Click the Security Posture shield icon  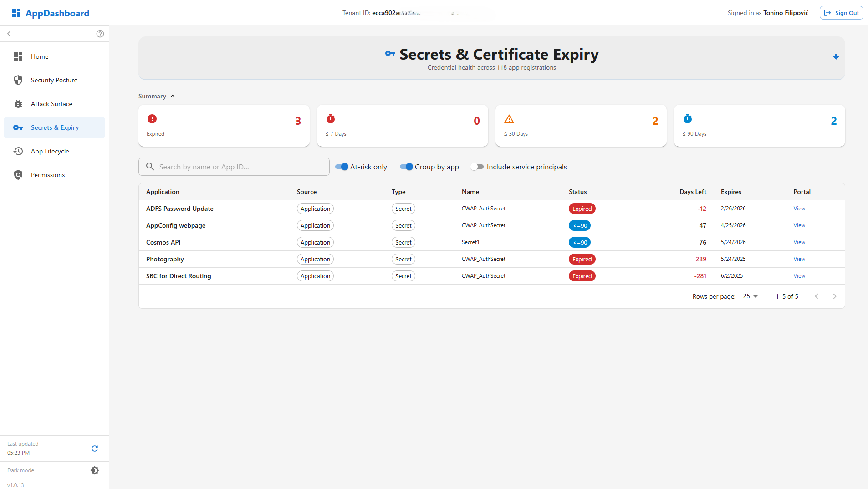click(x=18, y=80)
